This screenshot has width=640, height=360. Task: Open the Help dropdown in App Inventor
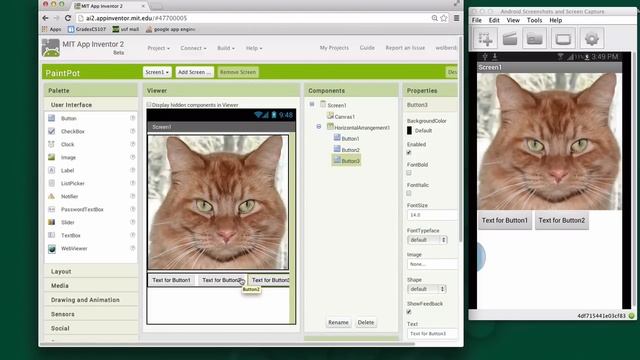(x=254, y=48)
